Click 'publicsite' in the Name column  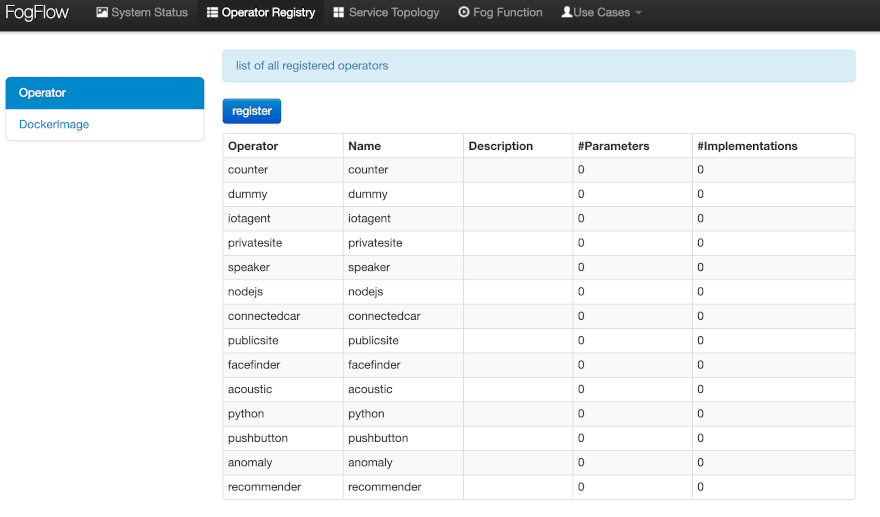coord(373,341)
